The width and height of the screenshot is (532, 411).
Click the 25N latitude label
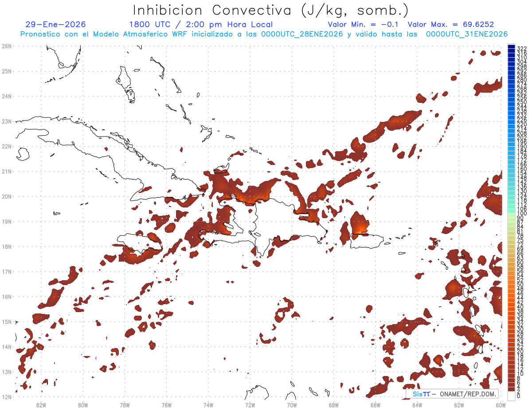click(x=7, y=71)
